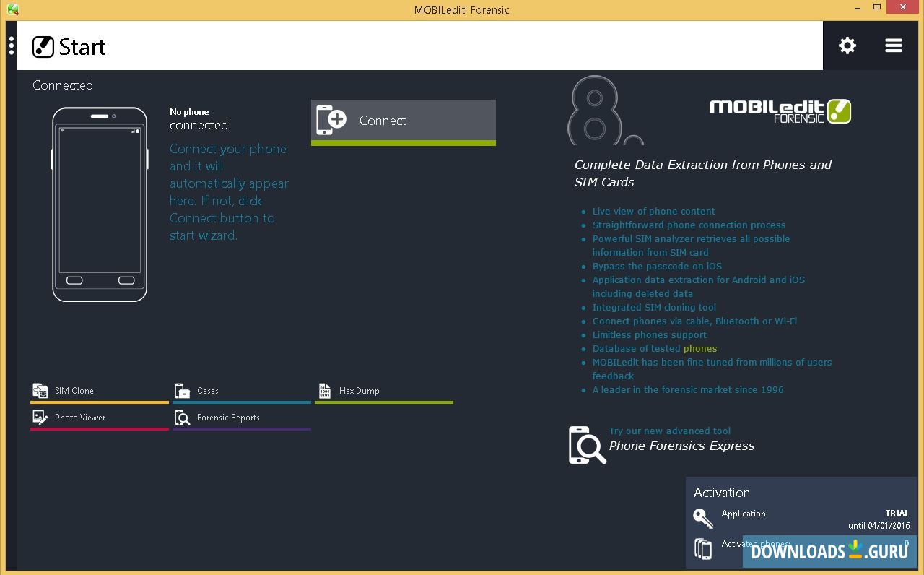Click the MOBILedit Forensic logo
The height and width of the screenshot is (575, 924).
[780, 111]
